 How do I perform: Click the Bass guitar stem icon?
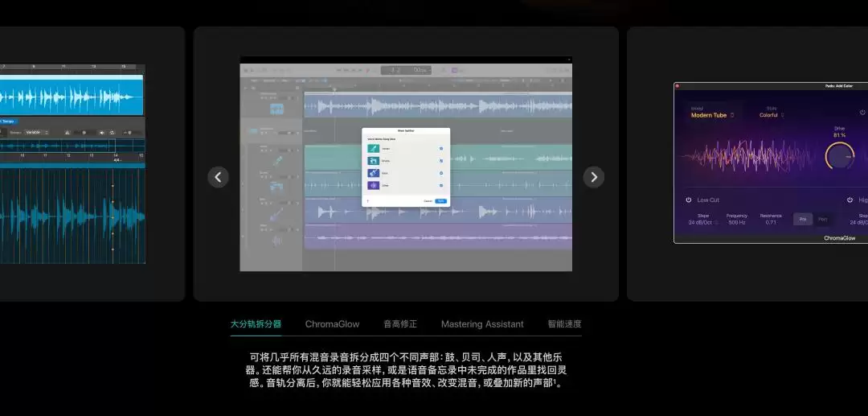373,173
